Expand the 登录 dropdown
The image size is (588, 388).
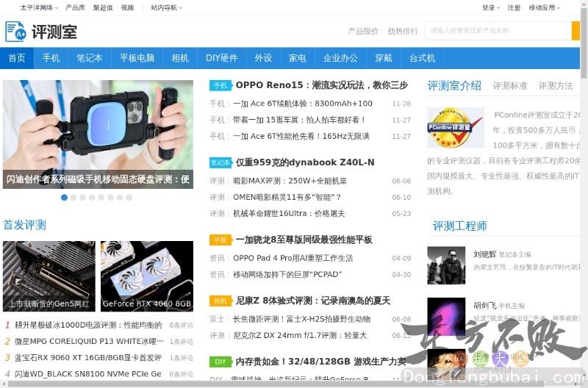tap(490, 7)
